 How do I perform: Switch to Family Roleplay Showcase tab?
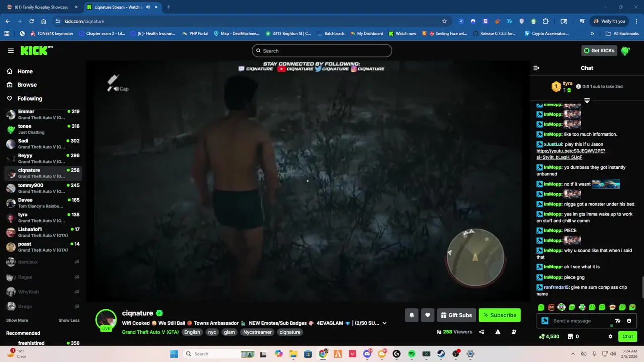pos(41,7)
